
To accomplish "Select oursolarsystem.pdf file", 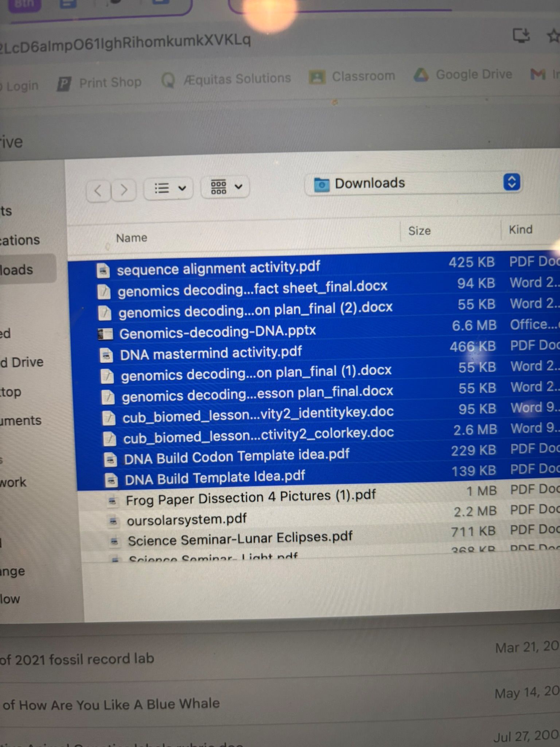I will (x=186, y=519).
